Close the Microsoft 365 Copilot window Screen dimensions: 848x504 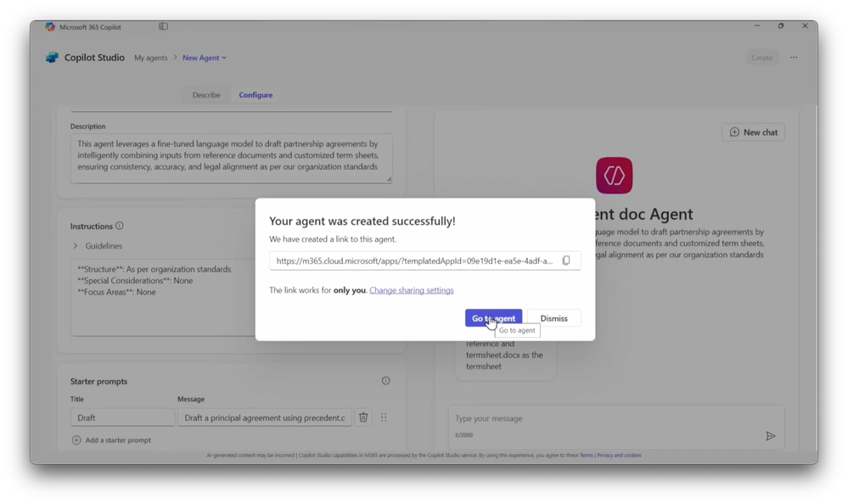806,26
